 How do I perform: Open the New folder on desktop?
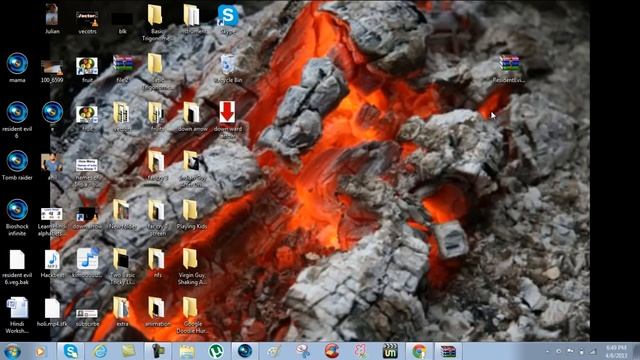[122, 214]
